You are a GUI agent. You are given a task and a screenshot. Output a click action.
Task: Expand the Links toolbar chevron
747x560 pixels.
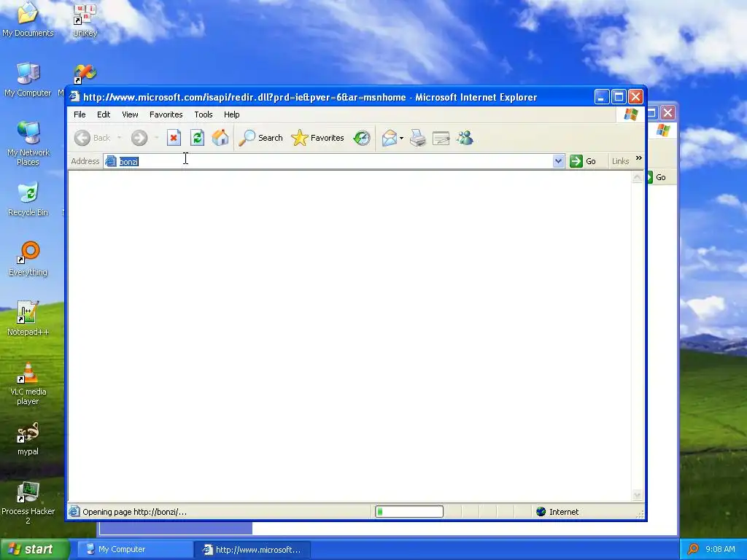point(639,158)
